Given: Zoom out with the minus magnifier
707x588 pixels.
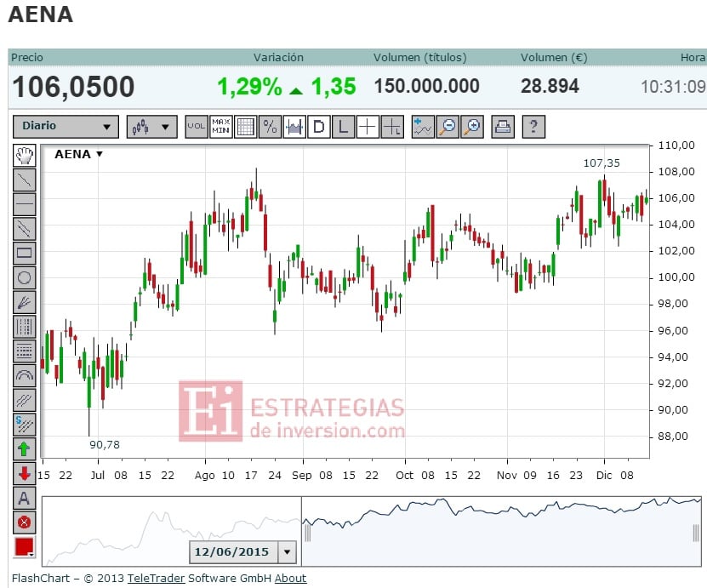Looking at the screenshot, I should [448, 127].
